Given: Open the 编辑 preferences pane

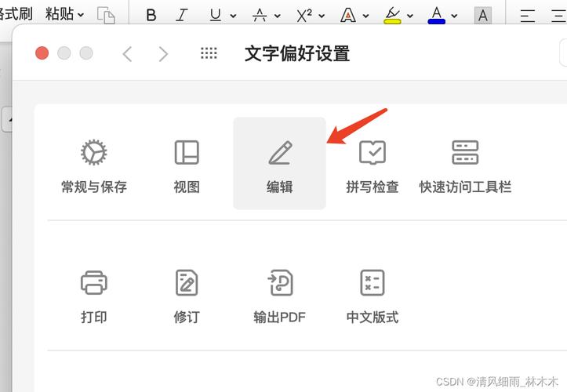Looking at the screenshot, I should pyautogui.click(x=279, y=163).
